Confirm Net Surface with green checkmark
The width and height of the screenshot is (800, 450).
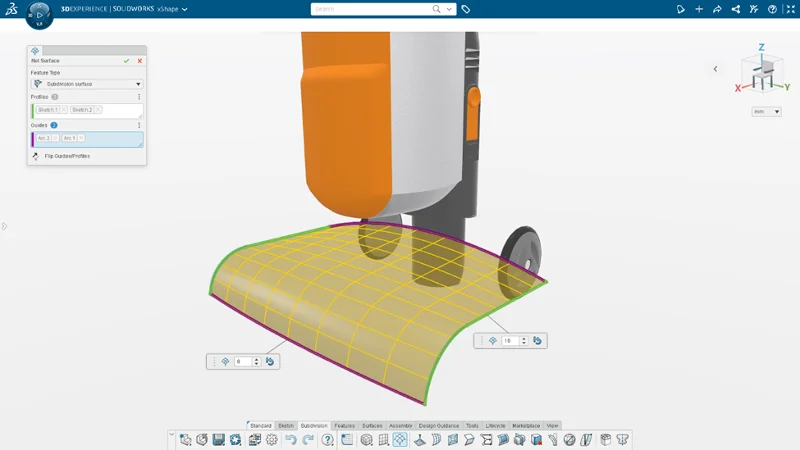click(x=127, y=61)
